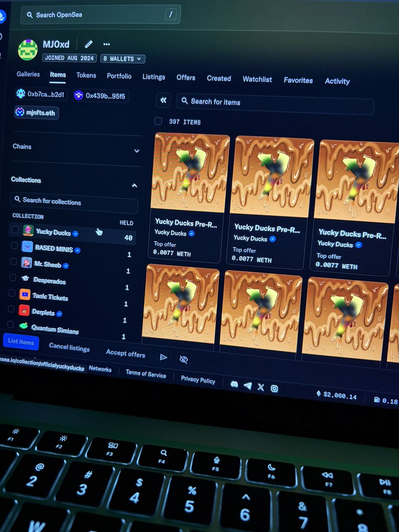Open the Instagram icon in footer
Image resolution: width=399 pixels, height=532 pixels.
(x=274, y=388)
